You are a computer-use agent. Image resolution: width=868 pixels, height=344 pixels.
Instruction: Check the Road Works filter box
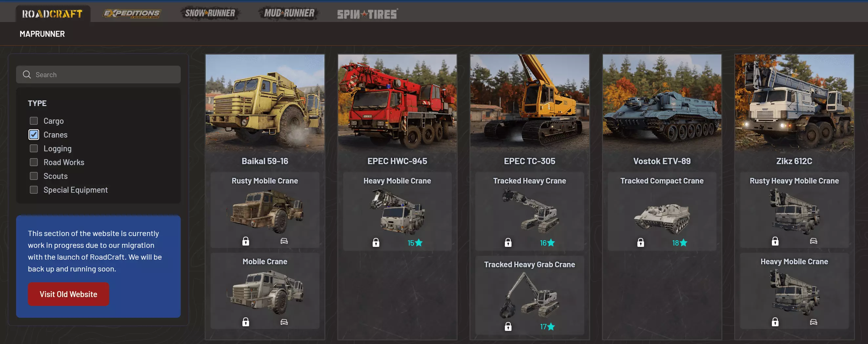coord(34,162)
